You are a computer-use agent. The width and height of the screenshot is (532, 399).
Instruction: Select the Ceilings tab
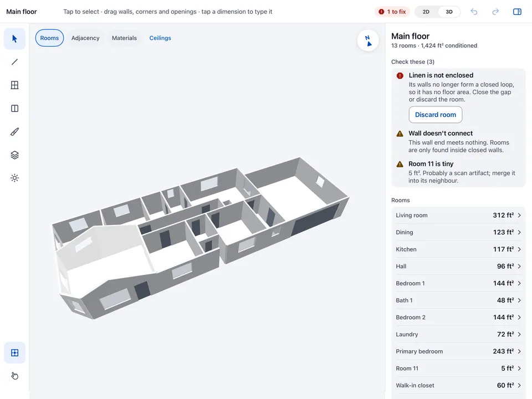click(160, 38)
